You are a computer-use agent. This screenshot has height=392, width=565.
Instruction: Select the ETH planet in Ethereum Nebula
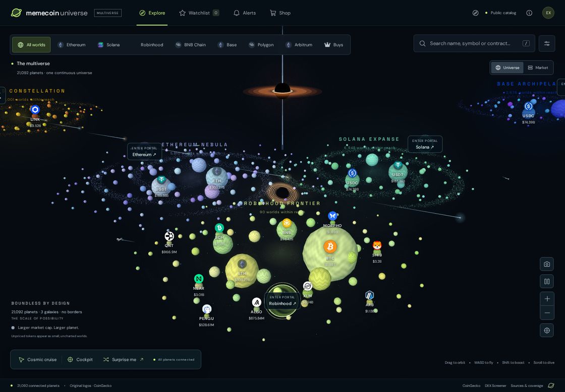pos(216,176)
